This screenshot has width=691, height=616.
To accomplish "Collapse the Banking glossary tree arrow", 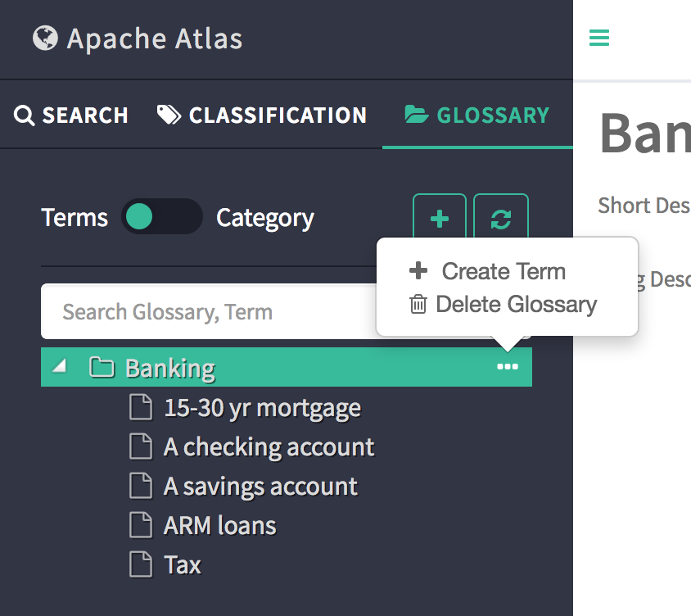I will (58, 367).
